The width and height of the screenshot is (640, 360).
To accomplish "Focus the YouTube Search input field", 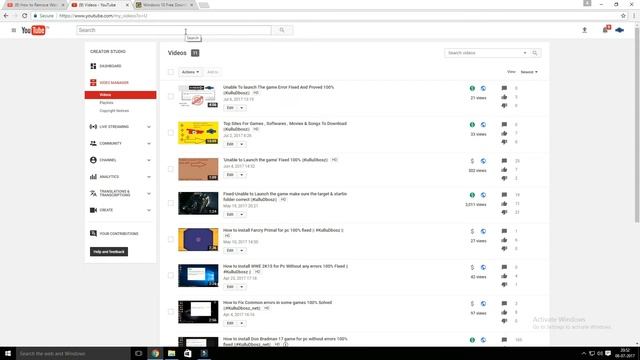I will pyautogui.click(x=174, y=30).
